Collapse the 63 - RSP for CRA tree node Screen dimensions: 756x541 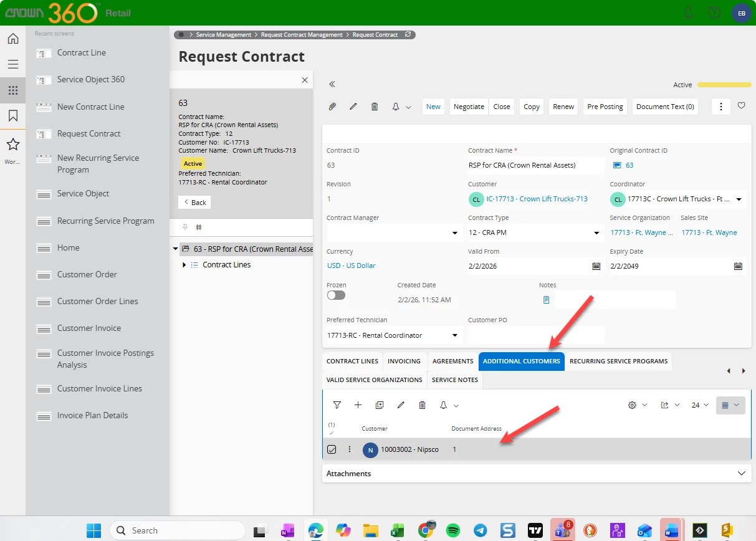point(176,249)
